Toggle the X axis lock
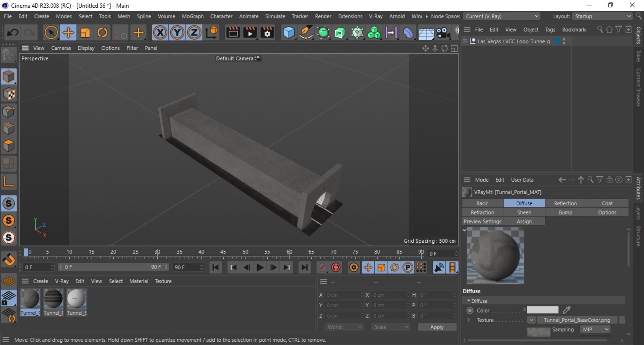 160,33
